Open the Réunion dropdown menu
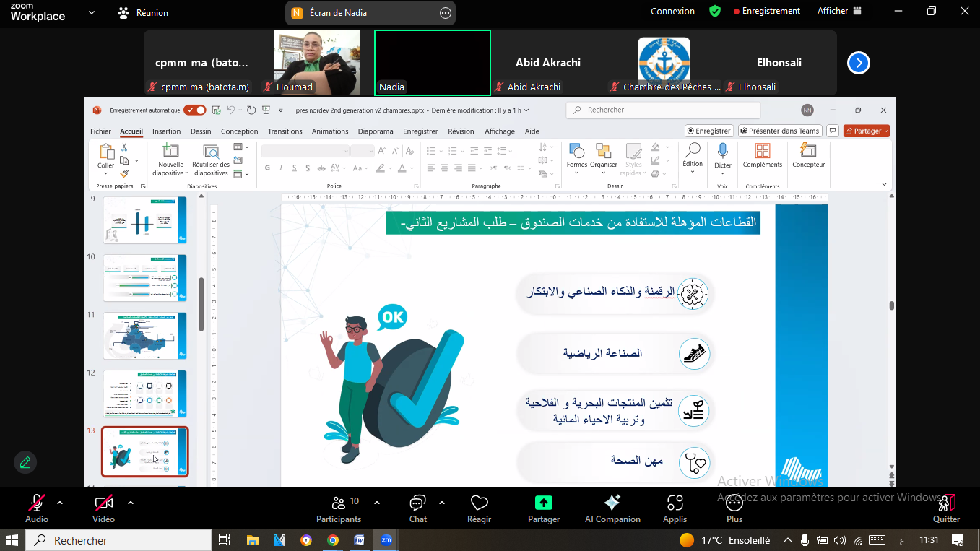Viewport: 980px width, 551px height. tap(143, 12)
